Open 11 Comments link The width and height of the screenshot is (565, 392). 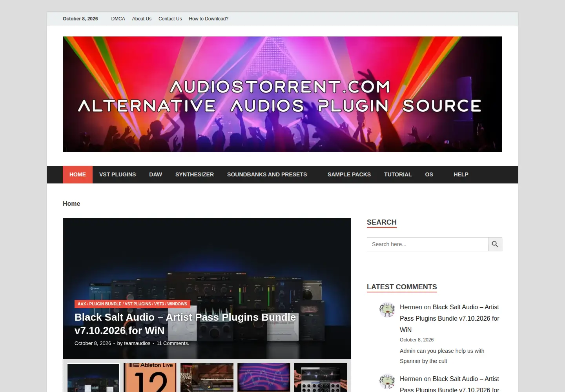173,343
